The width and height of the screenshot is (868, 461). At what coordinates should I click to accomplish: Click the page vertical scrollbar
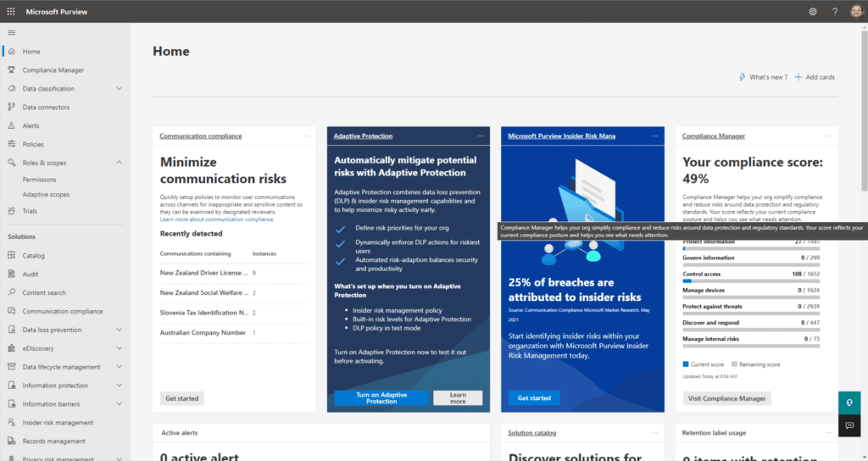864,111
